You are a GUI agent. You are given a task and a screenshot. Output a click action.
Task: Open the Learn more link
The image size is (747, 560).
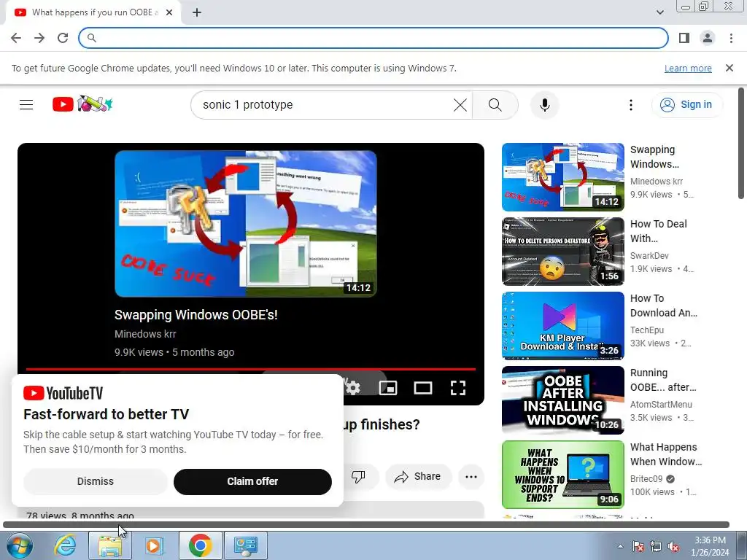coord(688,68)
